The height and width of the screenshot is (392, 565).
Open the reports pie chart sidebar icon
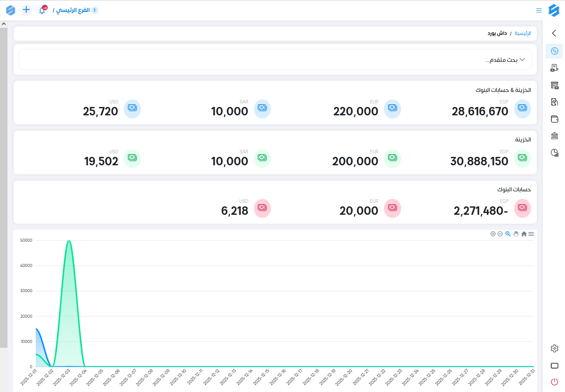pyautogui.click(x=554, y=153)
